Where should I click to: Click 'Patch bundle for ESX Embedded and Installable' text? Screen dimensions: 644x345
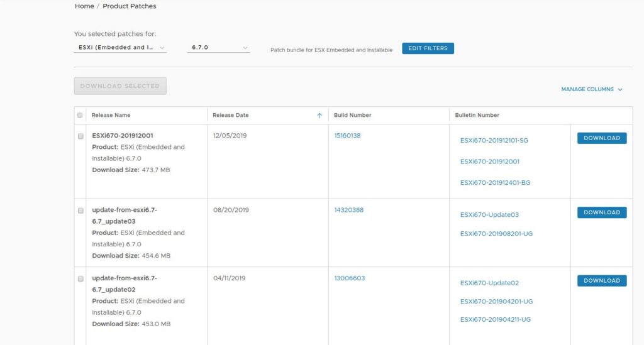tap(331, 50)
